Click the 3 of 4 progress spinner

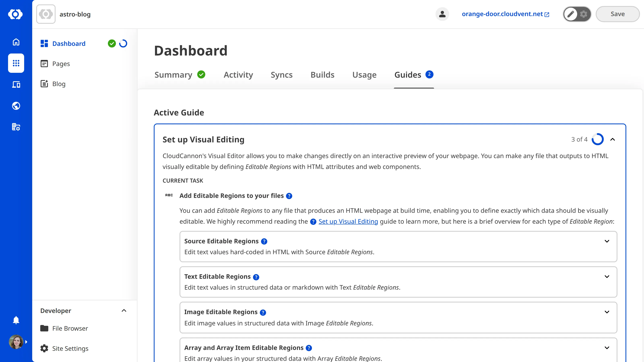pyautogui.click(x=598, y=139)
